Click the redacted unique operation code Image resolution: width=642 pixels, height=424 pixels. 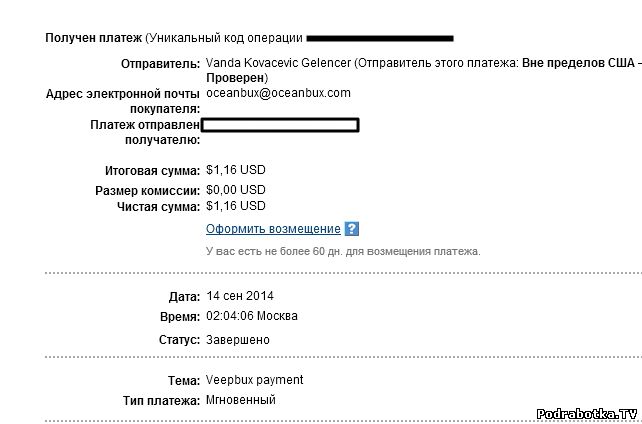(380, 38)
